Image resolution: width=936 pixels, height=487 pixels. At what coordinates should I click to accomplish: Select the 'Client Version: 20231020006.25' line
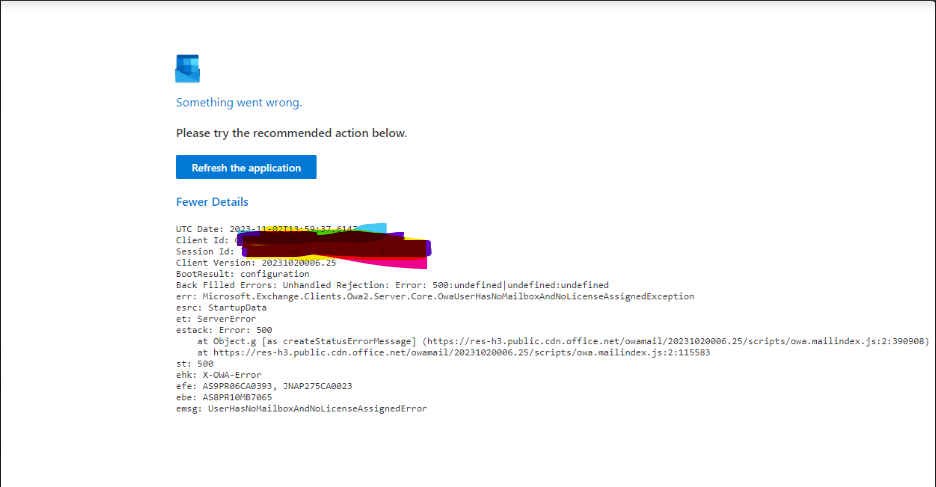tap(256, 263)
